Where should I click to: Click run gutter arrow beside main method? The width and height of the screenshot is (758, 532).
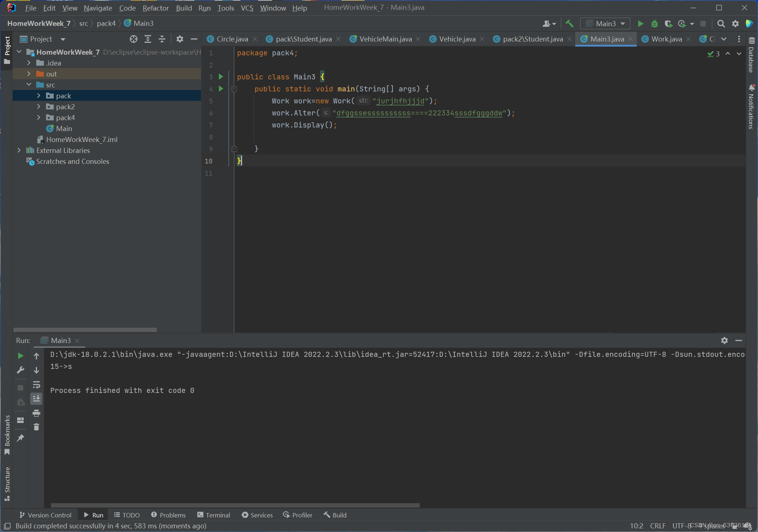(x=221, y=88)
